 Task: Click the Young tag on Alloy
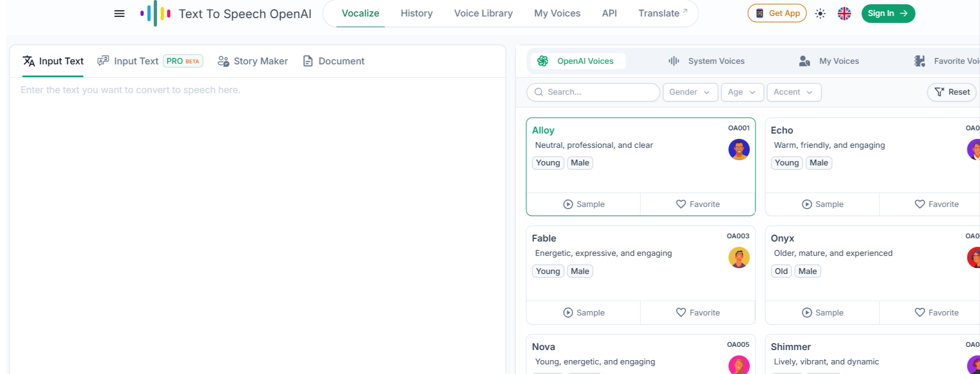(548, 163)
